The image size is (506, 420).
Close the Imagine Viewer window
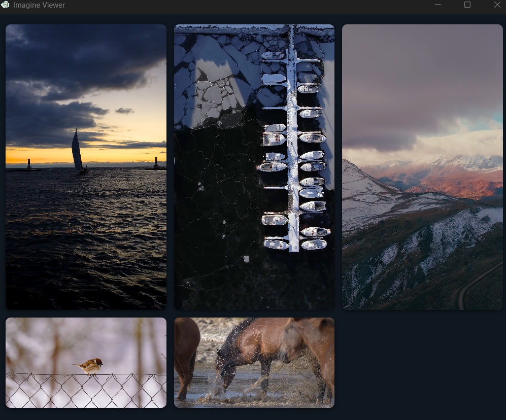(497, 5)
